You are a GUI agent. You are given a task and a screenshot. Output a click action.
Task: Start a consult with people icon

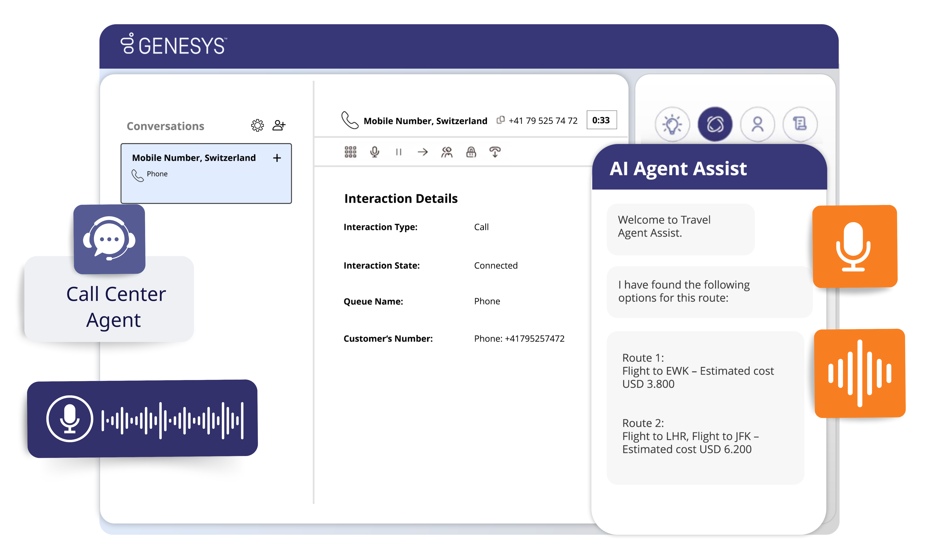447,152
